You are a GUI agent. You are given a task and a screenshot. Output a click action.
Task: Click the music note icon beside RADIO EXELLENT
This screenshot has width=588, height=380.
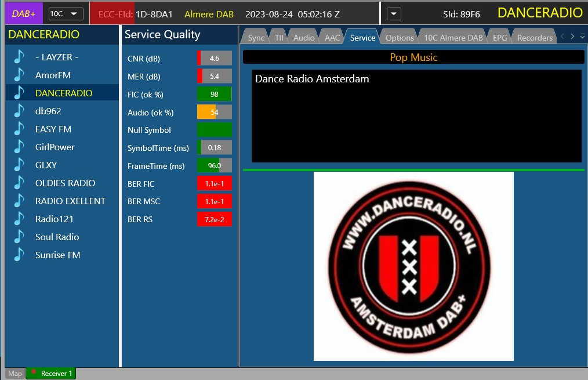pyautogui.click(x=19, y=201)
